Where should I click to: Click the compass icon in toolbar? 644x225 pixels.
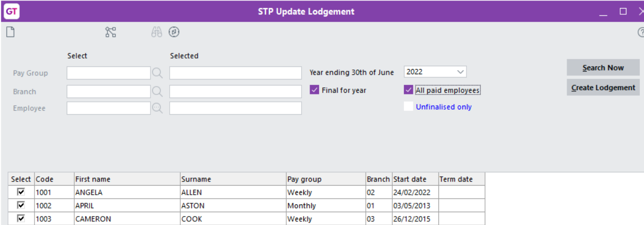(174, 32)
